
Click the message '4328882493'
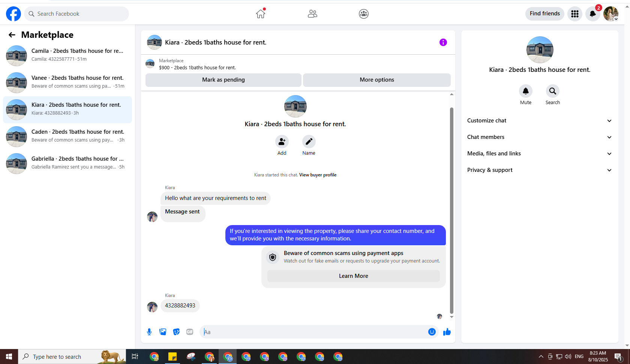click(180, 306)
